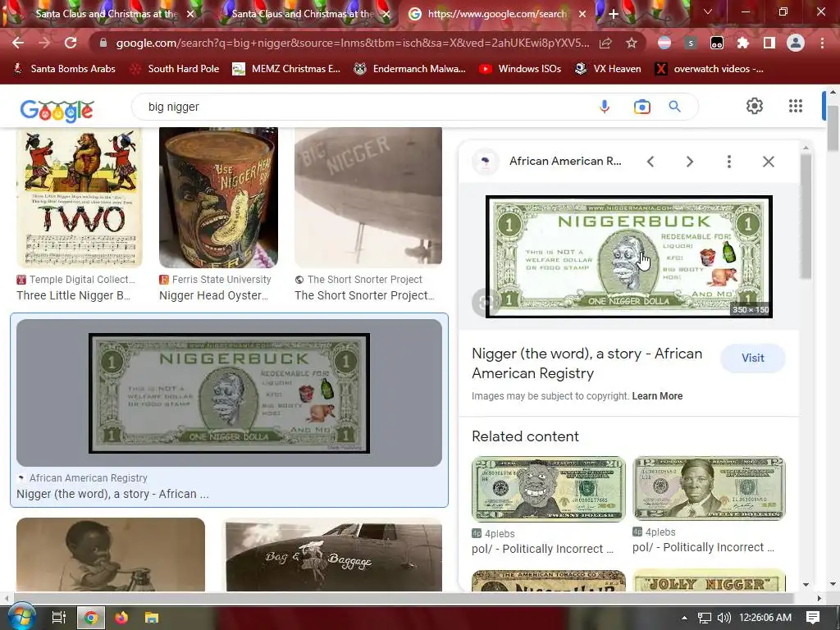Open Google quick settings gear
The height and width of the screenshot is (630, 840).
755,106
